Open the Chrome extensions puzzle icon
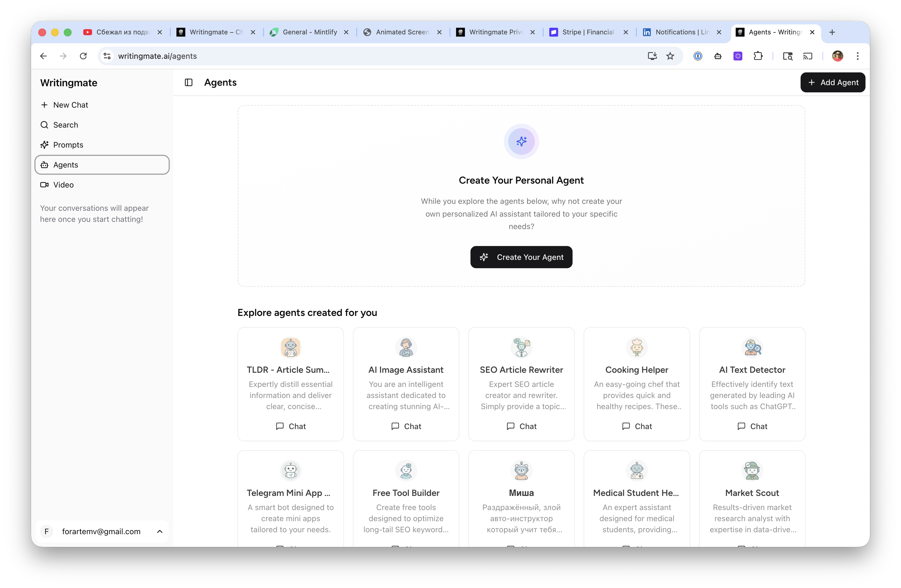901x588 pixels. [759, 56]
